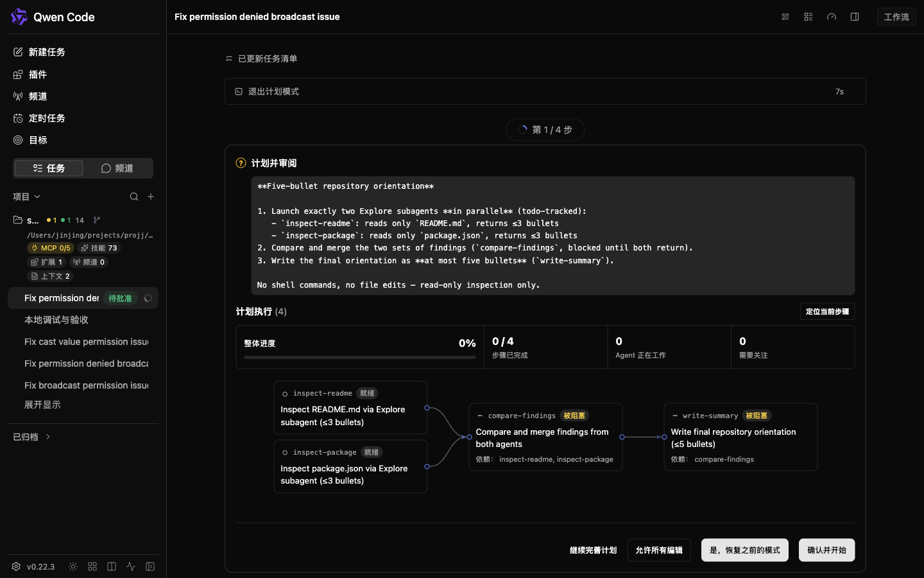Switch to the 任务 tab
This screenshot has height=578, width=924.
pos(49,168)
